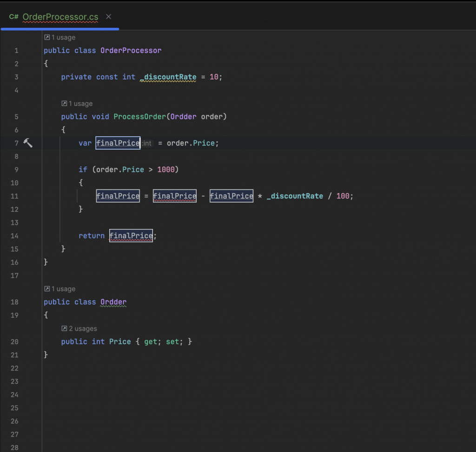Click finalPrice before the multiply sign
The image size is (476, 452).
(231, 196)
